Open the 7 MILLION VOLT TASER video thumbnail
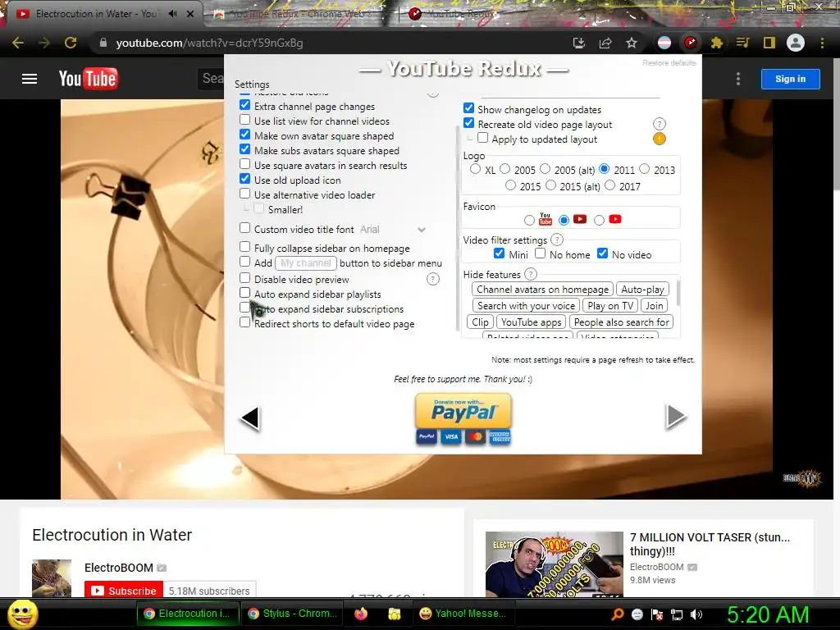Screen dimensions: 840x630 (554, 564)
